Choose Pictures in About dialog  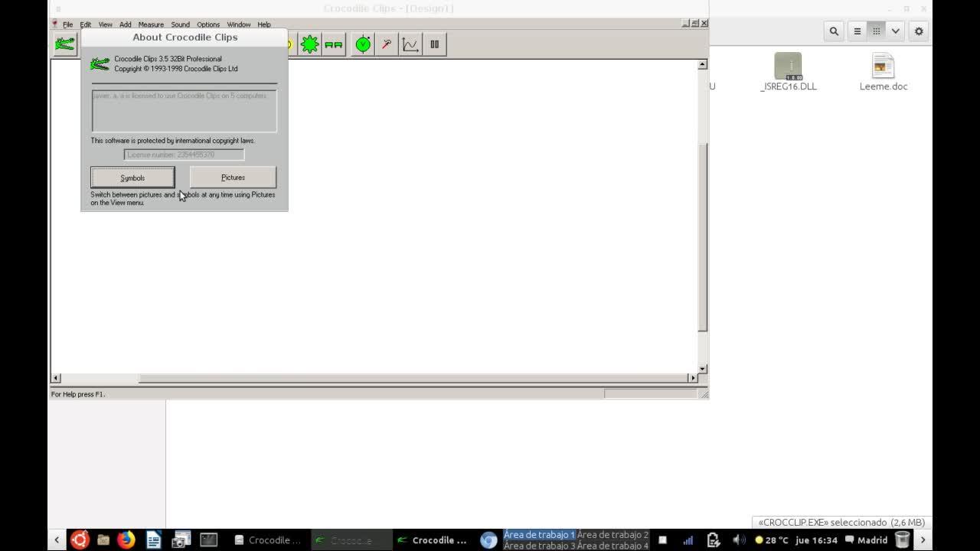(233, 178)
